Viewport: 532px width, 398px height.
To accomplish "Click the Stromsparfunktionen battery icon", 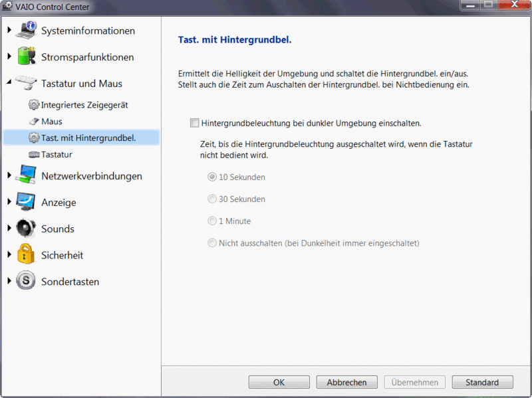I will [26, 56].
